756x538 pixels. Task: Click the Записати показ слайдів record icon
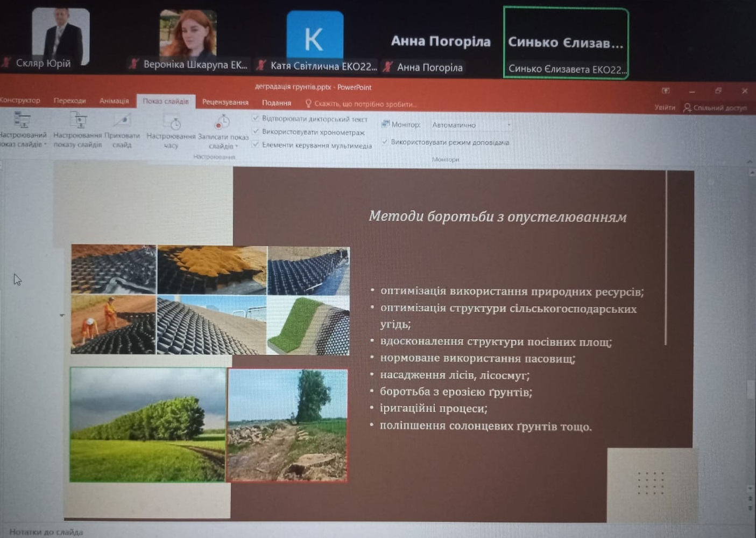(222, 122)
